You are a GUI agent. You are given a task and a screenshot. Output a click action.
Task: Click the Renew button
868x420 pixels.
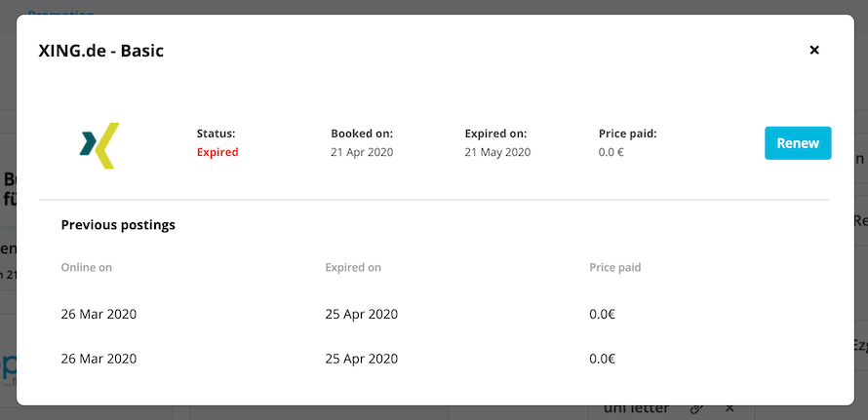point(798,143)
